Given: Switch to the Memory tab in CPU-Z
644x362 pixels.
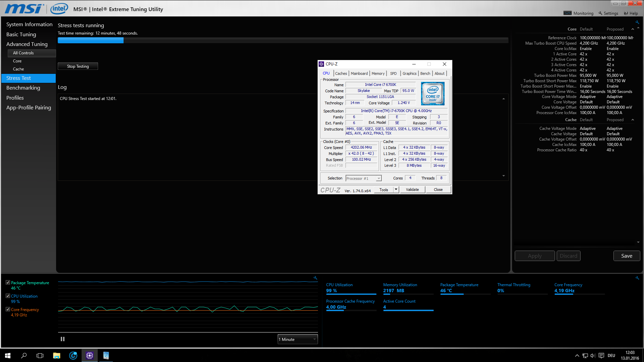Looking at the screenshot, I should click(x=378, y=73).
